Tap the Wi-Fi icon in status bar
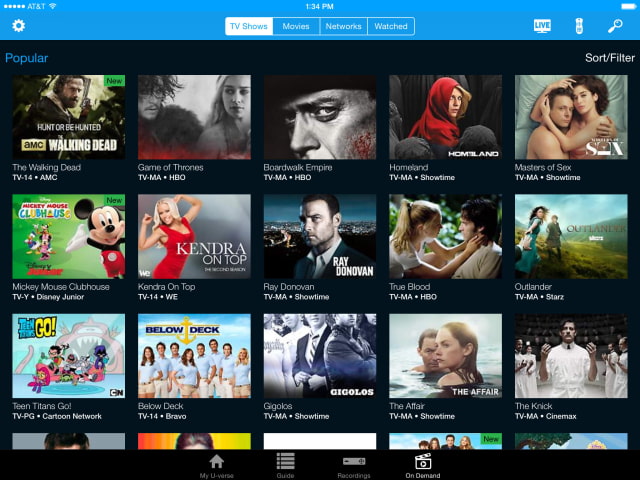The image size is (640, 480). click(52, 6)
